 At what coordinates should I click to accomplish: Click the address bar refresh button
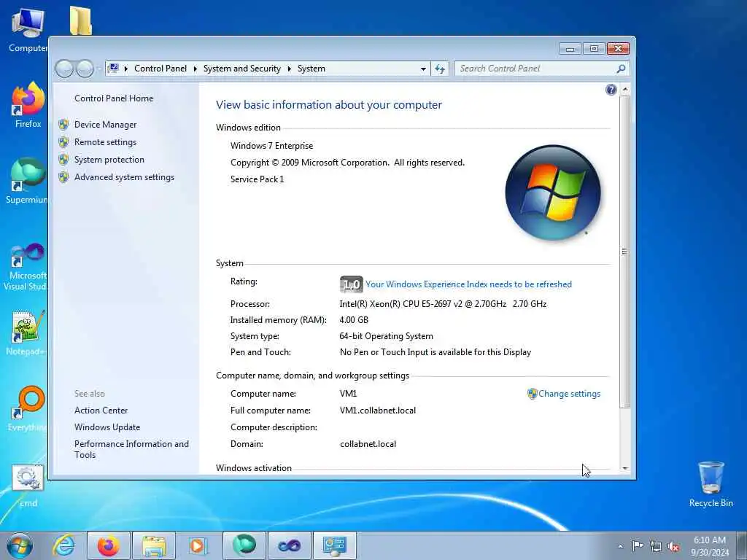[440, 69]
